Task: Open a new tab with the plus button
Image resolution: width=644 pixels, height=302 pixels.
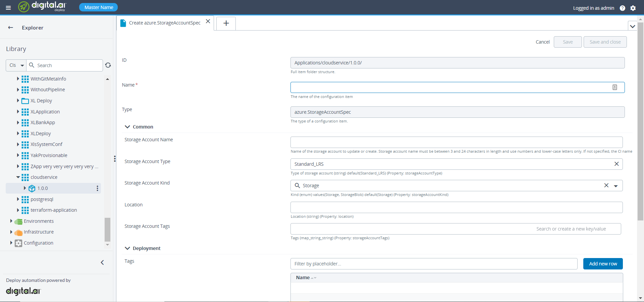Action: pyautogui.click(x=226, y=23)
